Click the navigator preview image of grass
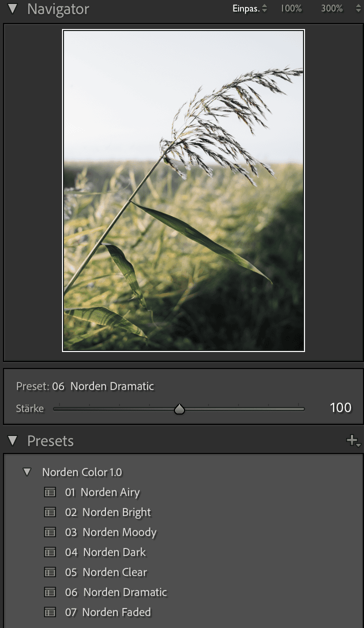Viewport: 364px width, 628px height. click(x=183, y=190)
